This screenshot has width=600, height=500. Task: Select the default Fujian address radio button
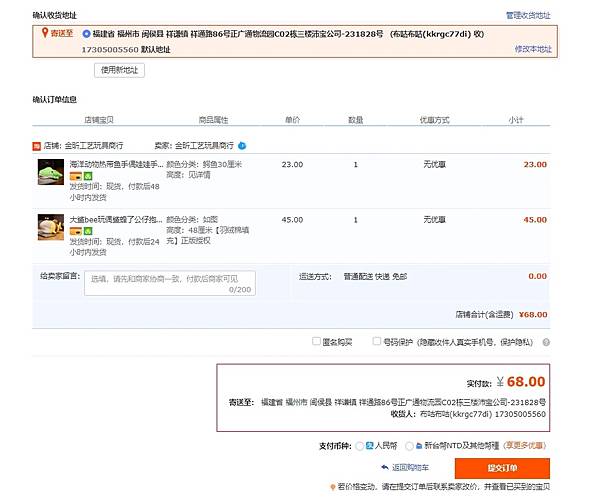[86, 34]
